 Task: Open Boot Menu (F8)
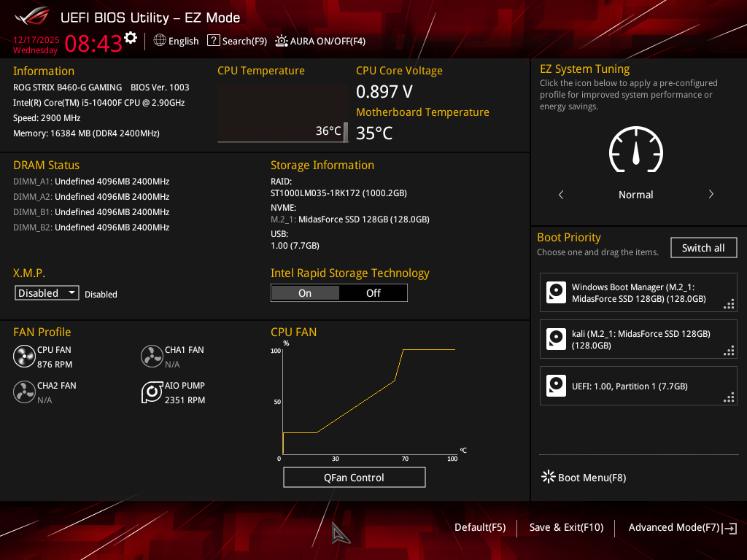584,478
